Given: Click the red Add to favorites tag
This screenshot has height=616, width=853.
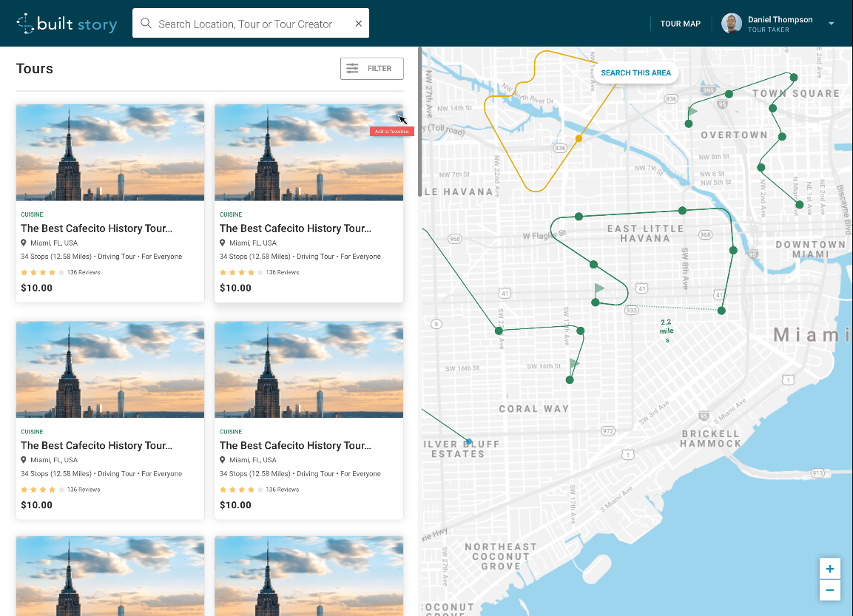Looking at the screenshot, I should coord(391,131).
